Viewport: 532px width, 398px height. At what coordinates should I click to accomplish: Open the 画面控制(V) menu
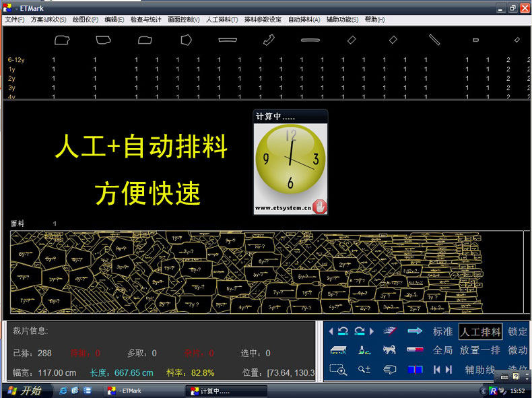184,20
